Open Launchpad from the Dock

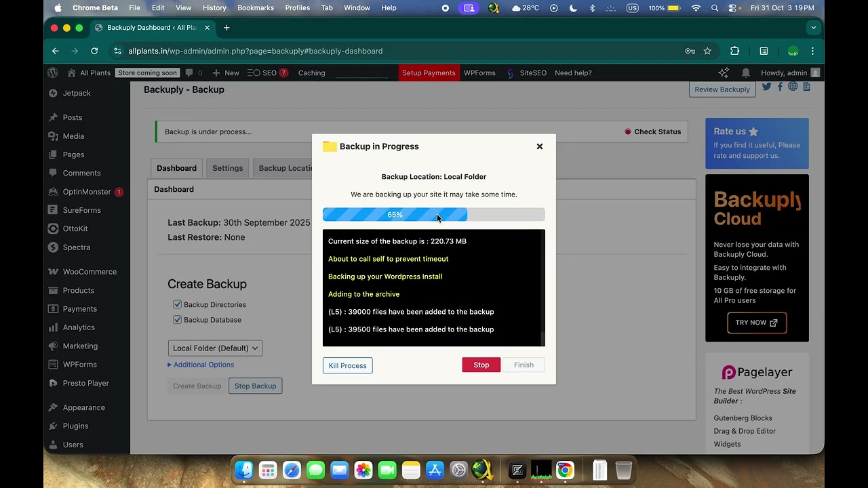pos(268,470)
